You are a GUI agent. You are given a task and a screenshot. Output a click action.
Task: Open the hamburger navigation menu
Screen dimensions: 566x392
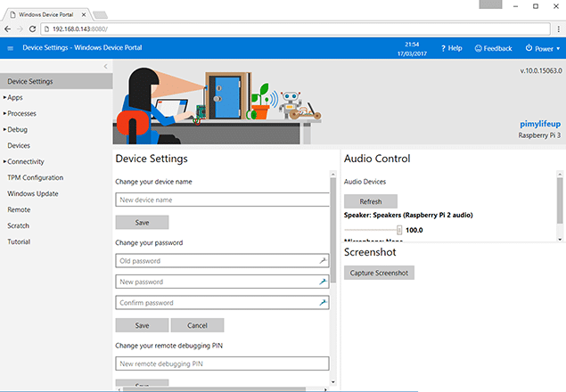pyautogui.click(x=11, y=48)
